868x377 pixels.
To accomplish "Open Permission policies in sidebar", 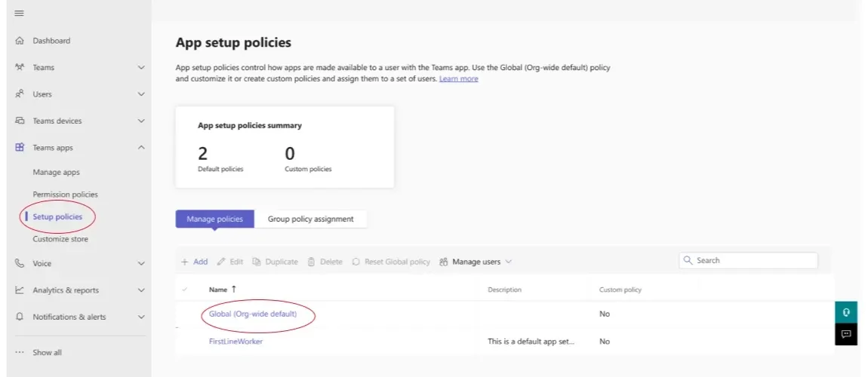I will (x=66, y=195).
